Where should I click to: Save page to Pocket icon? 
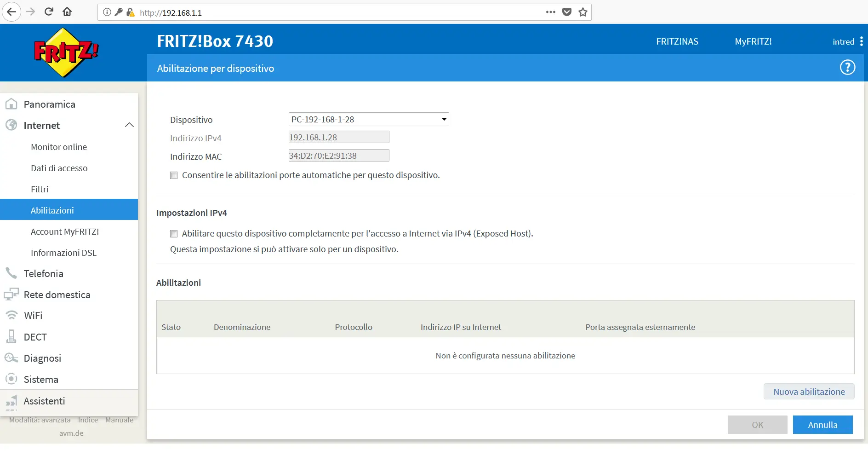[x=567, y=12]
